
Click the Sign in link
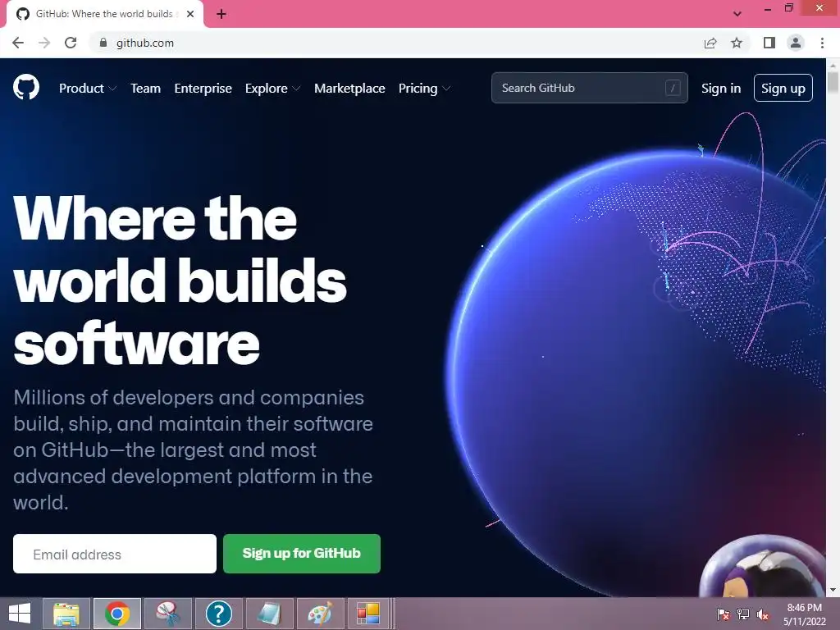[721, 89]
